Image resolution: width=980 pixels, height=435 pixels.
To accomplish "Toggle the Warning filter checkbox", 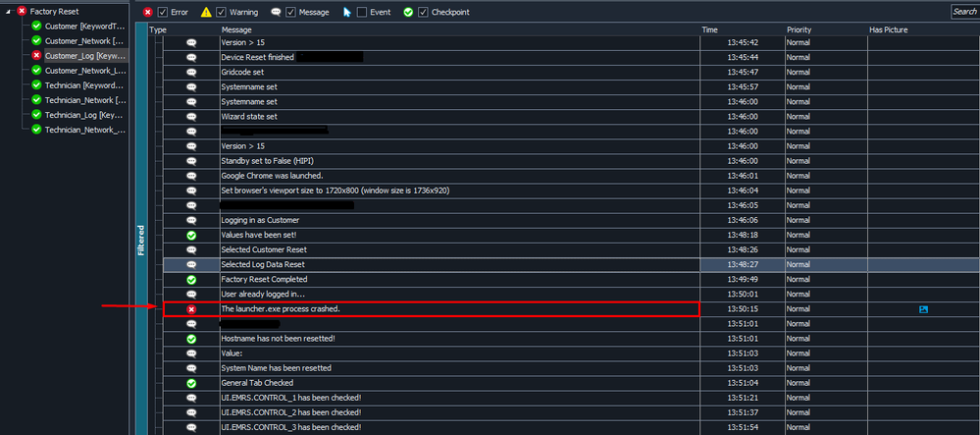I will coord(222,12).
